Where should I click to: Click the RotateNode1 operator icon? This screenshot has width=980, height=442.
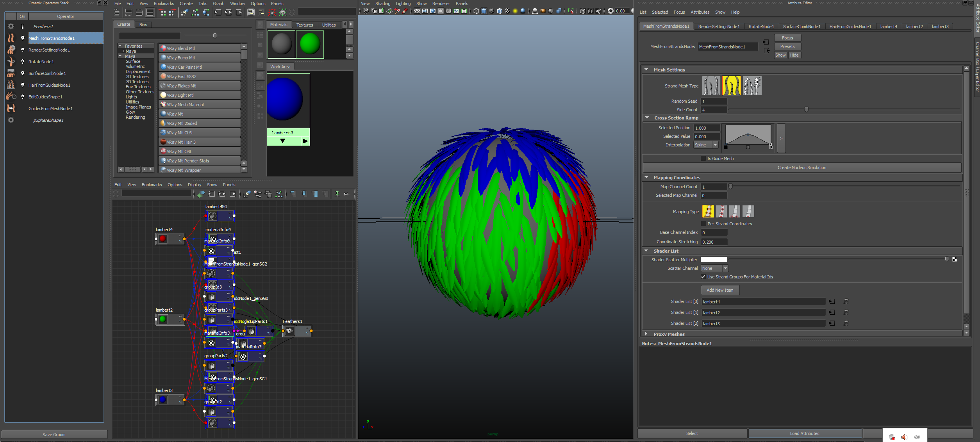click(x=11, y=62)
